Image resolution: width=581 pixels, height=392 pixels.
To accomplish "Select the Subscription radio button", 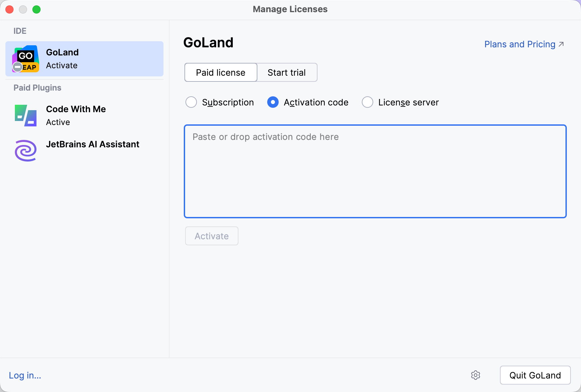I will click(x=191, y=102).
